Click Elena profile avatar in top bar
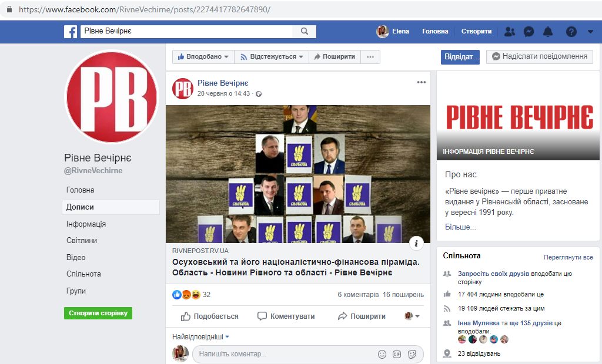The height and width of the screenshot is (364, 602). point(382,32)
